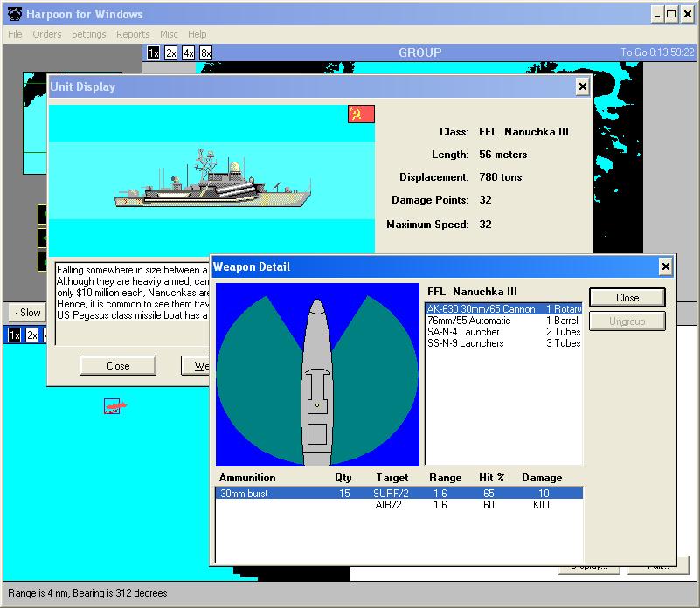Click the To Go time readout
The image size is (700, 608).
click(x=657, y=52)
